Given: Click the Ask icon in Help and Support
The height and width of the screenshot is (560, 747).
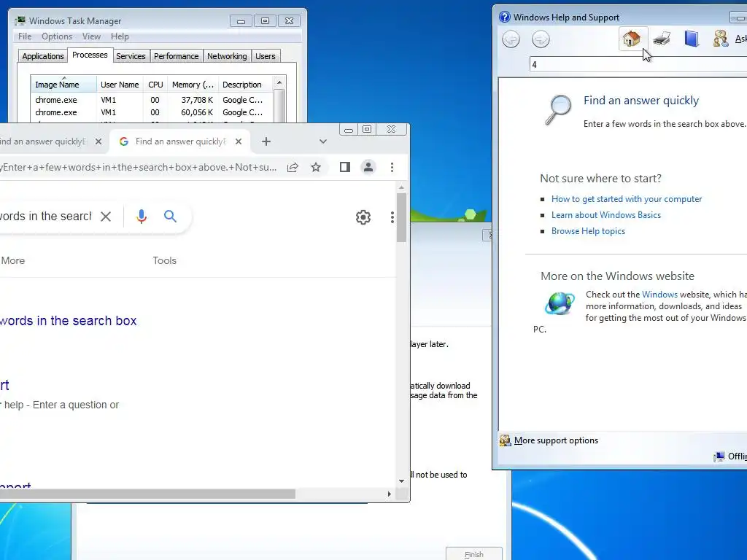Looking at the screenshot, I should [720, 39].
